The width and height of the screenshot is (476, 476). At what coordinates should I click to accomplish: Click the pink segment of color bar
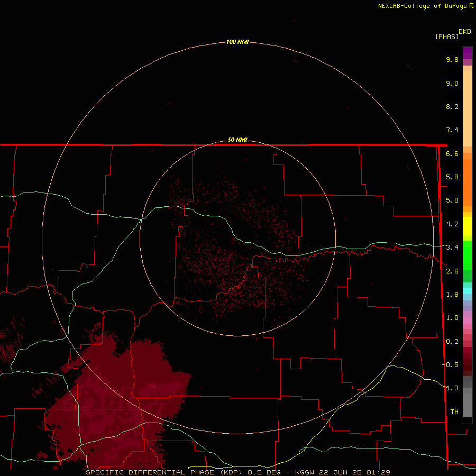click(467, 321)
